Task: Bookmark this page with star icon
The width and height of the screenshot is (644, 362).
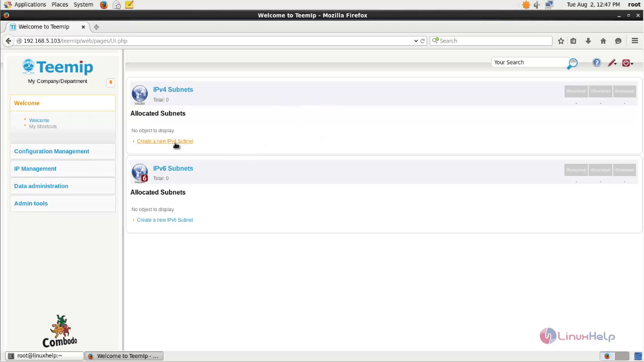Action: tap(561, 41)
